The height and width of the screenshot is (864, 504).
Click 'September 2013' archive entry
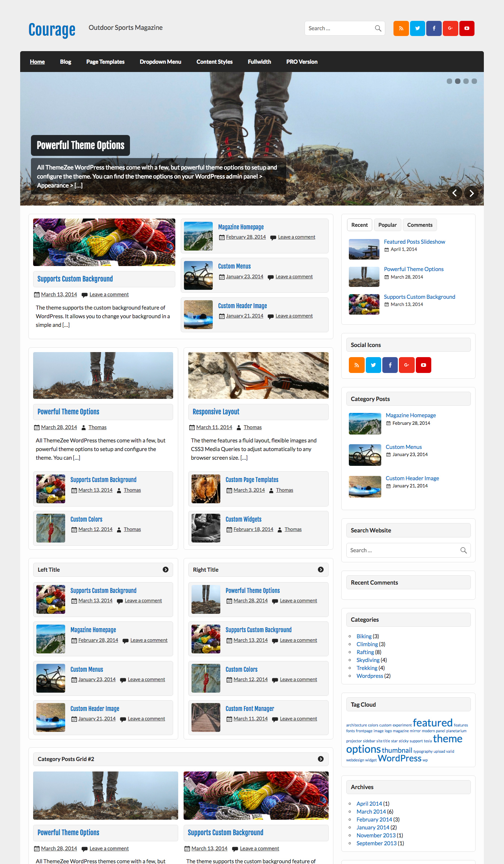click(377, 843)
